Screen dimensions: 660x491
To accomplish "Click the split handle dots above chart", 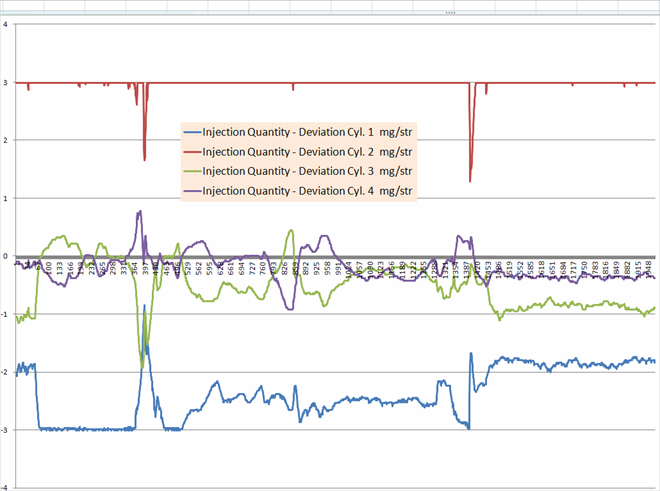I will 450,13.
